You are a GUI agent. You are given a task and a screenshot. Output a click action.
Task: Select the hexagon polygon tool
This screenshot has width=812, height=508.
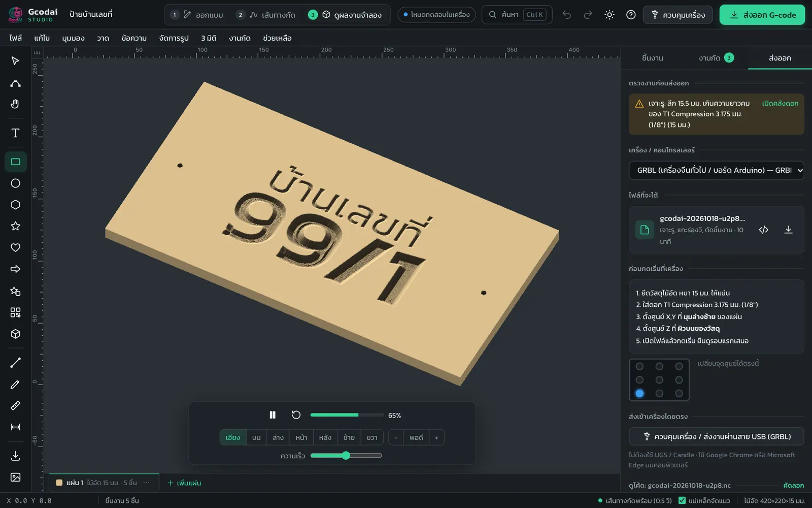15,205
